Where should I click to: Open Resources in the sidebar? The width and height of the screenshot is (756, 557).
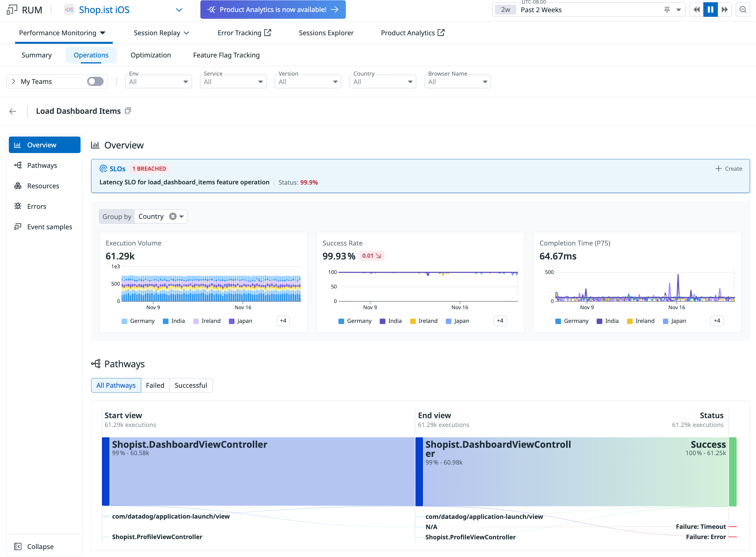(43, 186)
